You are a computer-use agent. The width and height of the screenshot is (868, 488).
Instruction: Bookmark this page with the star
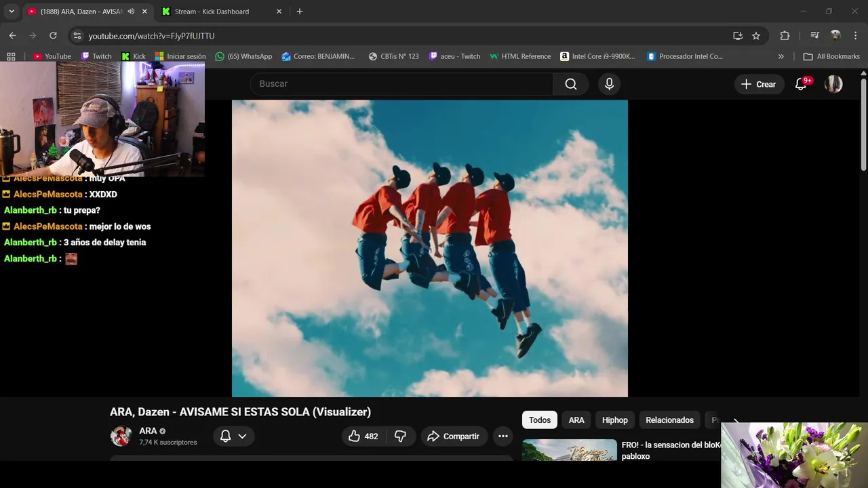pyautogui.click(x=756, y=36)
